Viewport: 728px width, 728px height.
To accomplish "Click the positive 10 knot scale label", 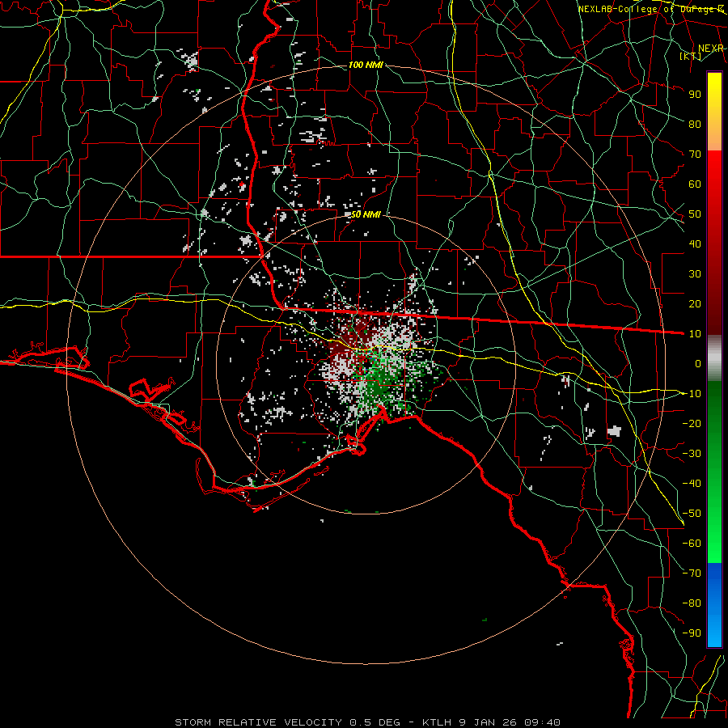I will [695, 334].
